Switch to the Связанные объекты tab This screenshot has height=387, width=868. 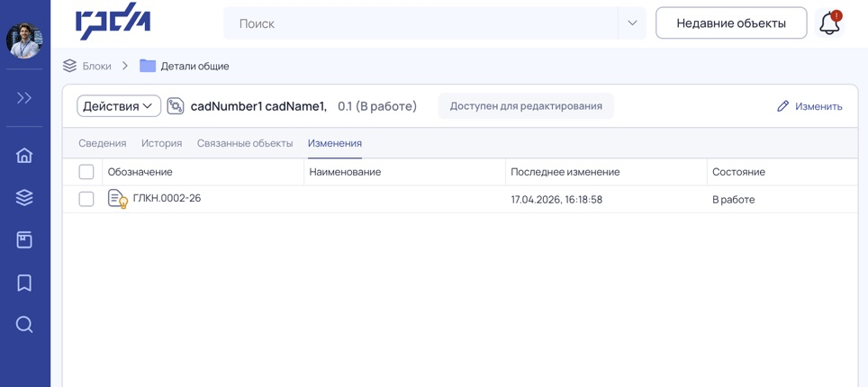pyautogui.click(x=245, y=143)
